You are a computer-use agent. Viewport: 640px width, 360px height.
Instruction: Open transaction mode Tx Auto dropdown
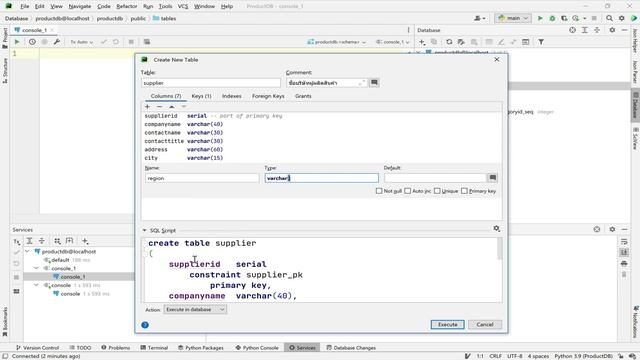coord(82,42)
